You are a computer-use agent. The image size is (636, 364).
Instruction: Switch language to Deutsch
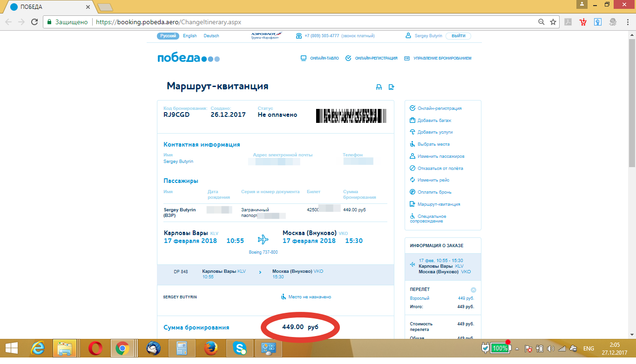click(211, 36)
